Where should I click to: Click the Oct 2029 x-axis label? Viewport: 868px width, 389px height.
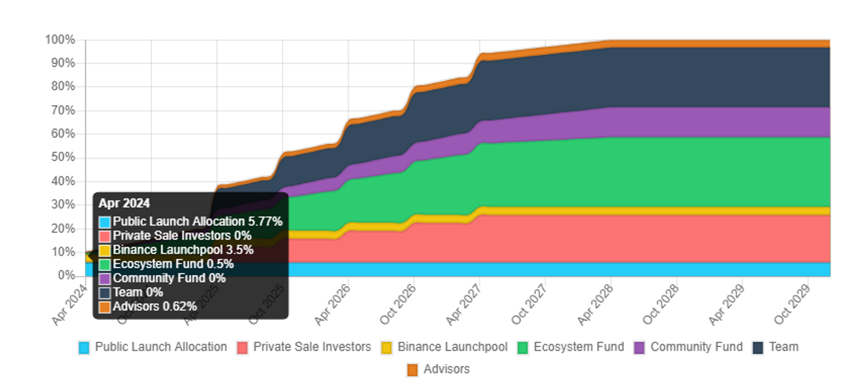pyautogui.click(x=792, y=305)
